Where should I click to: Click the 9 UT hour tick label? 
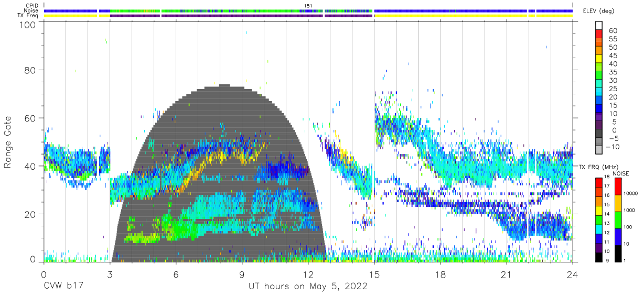coord(242,275)
